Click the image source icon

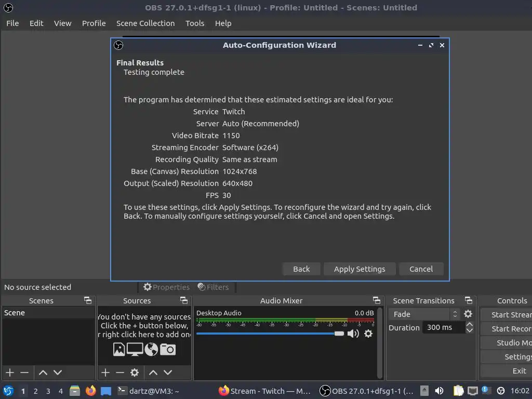[119, 350]
